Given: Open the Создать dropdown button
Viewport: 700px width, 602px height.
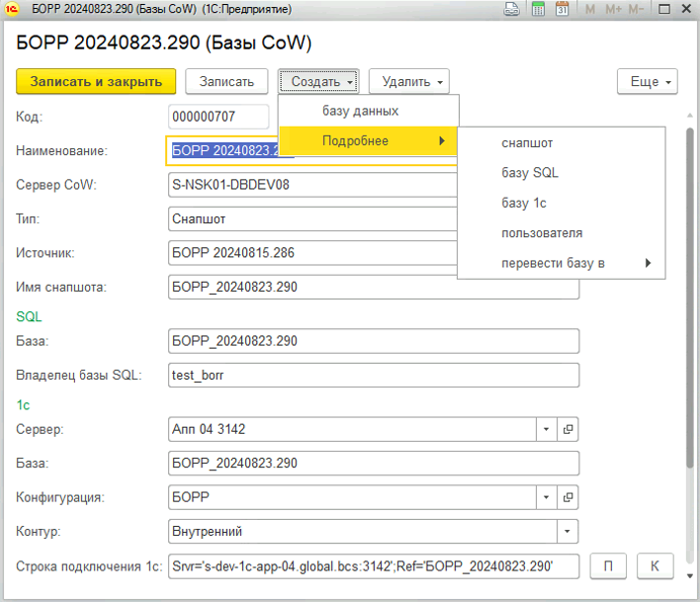Looking at the screenshot, I should pos(318,81).
